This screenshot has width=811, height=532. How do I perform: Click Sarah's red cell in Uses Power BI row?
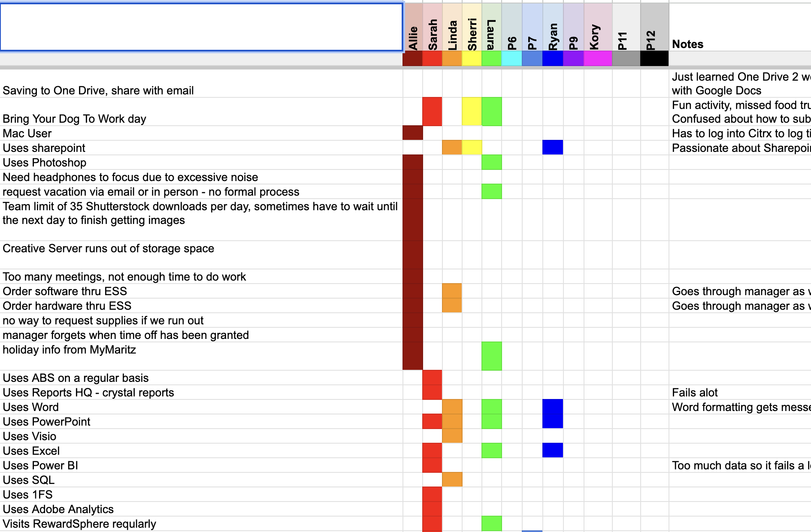coord(433,465)
